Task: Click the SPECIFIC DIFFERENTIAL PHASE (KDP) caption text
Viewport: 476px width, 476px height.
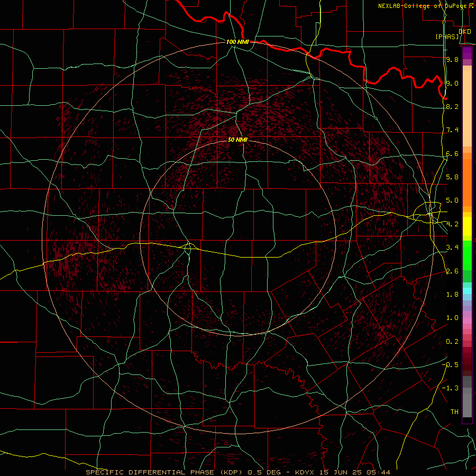Action: pos(165,472)
